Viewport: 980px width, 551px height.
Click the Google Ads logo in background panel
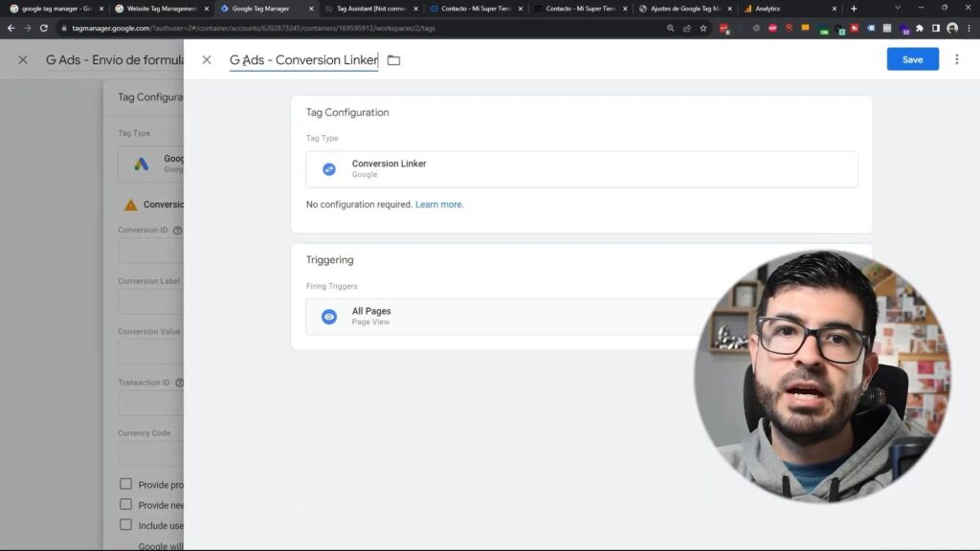point(142,164)
